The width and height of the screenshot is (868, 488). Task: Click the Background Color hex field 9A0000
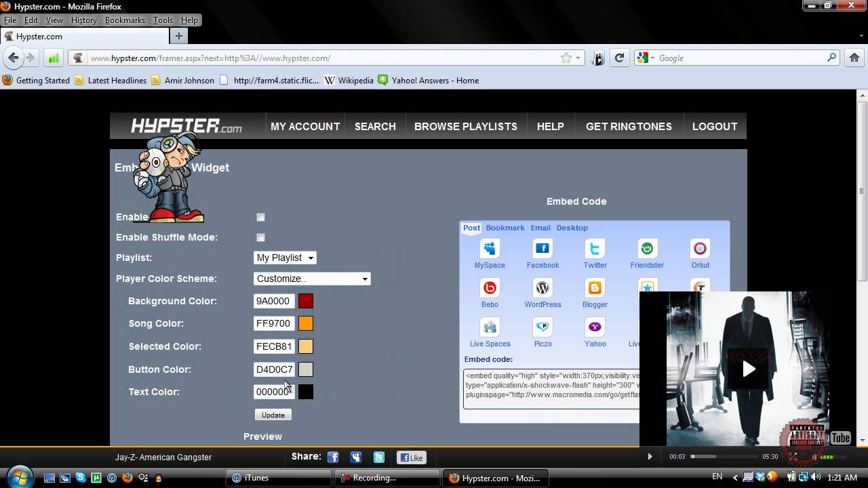274,301
